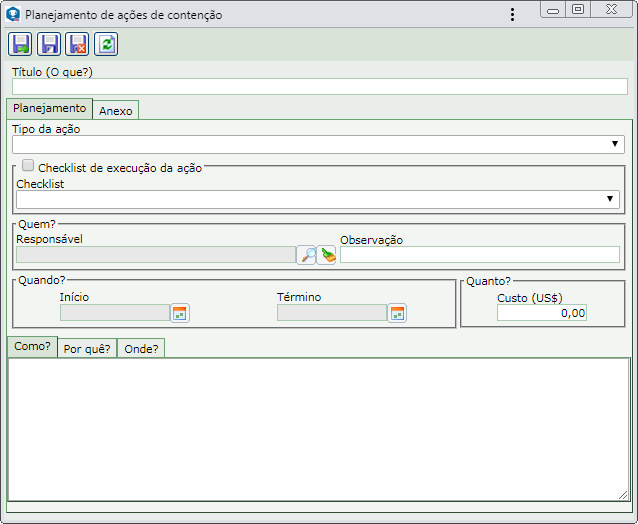This screenshot has width=638, height=524.
Task: Click inside the Como? large text area
Action: click(x=319, y=429)
